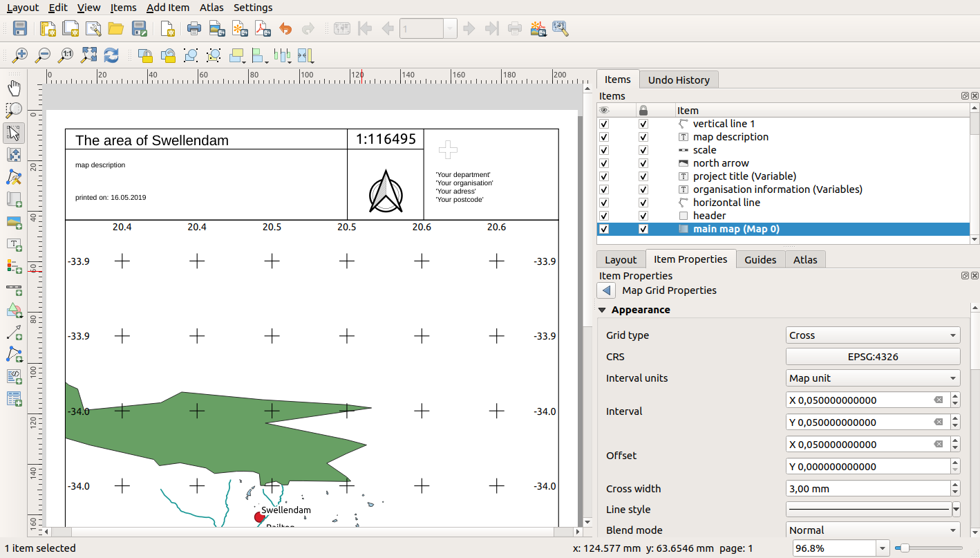Switch to the Guides tab
The height and width of the screenshot is (558, 980).
(x=760, y=260)
